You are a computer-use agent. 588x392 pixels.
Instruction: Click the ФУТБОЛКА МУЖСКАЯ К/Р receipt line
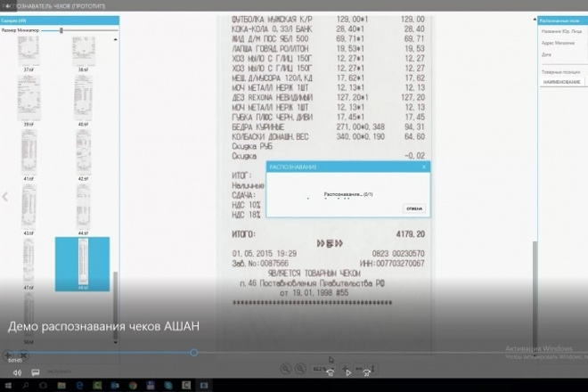pyautogui.click(x=328, y=19)
